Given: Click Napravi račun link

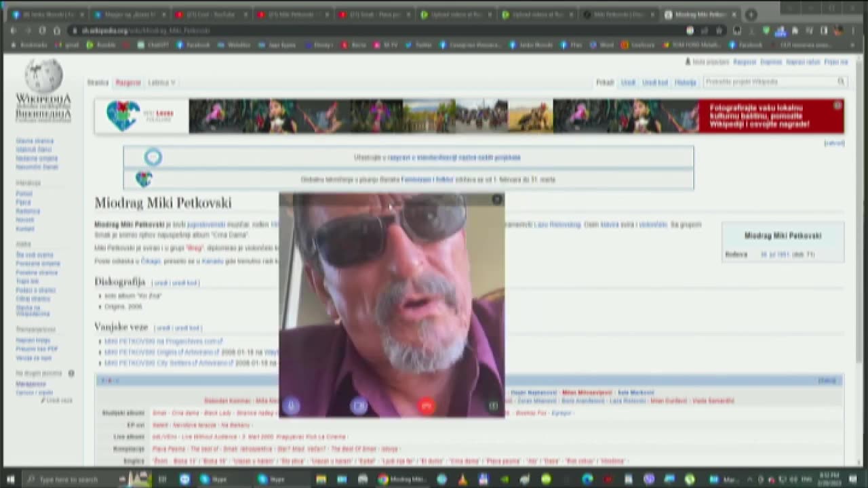Looking at the screenshot, I should coord(803,62).
